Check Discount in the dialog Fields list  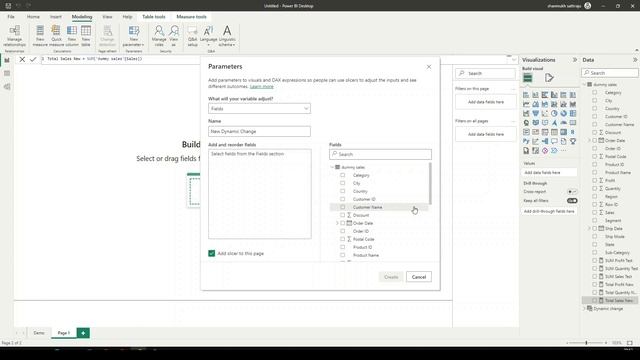tap(342, 215)
